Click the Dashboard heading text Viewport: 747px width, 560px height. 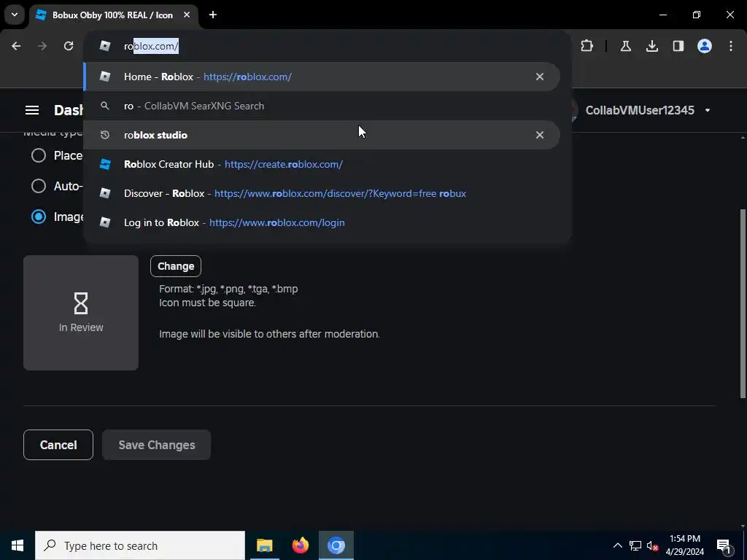(x=69, y=111)
